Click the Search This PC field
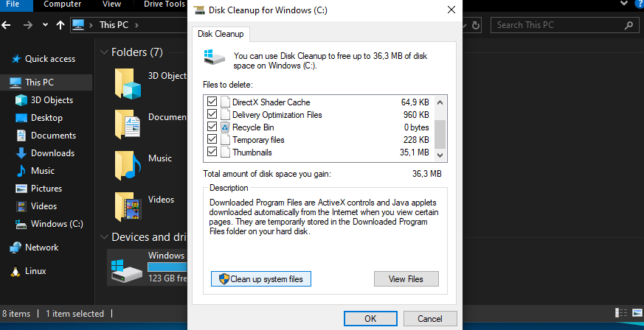This screenshot has height=330, width=644. point(567,25)
